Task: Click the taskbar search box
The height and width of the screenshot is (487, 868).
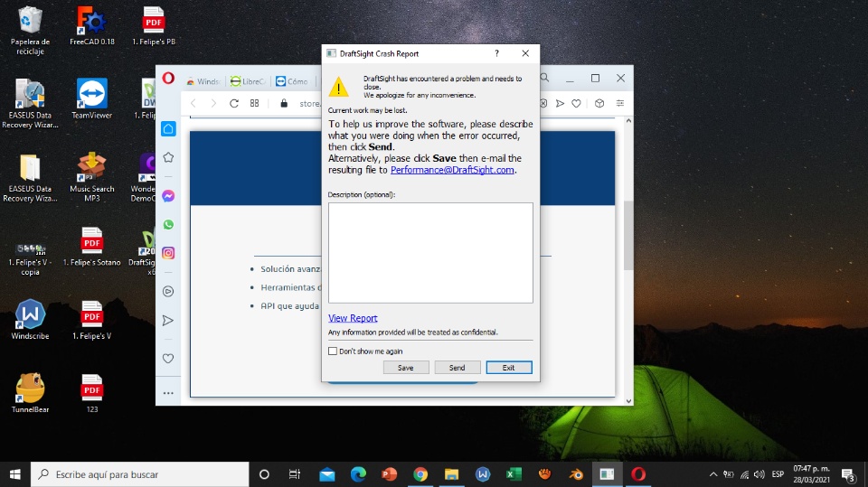Action: tap(139, 474)
